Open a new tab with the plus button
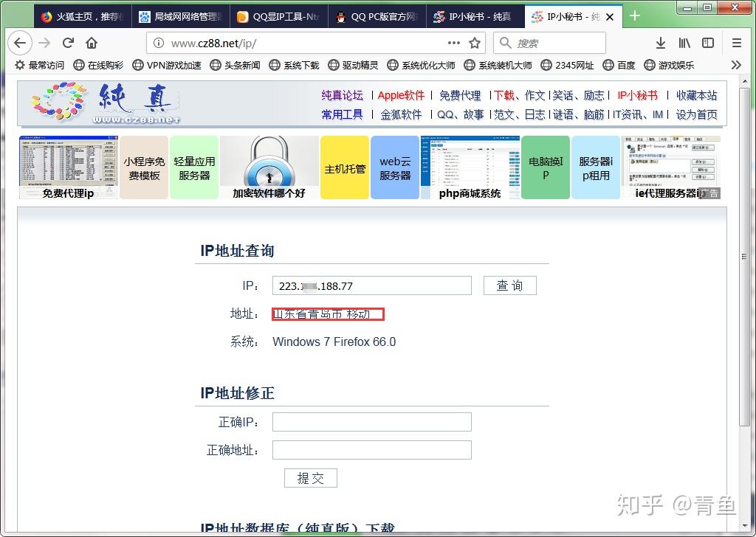 coord(634,16)
